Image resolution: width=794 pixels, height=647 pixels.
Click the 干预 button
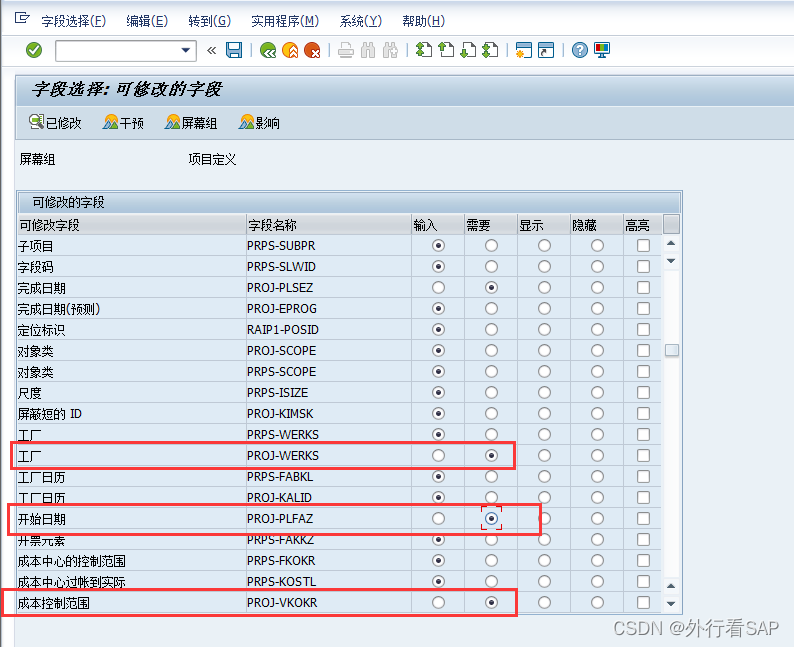(x=123, y=123)
